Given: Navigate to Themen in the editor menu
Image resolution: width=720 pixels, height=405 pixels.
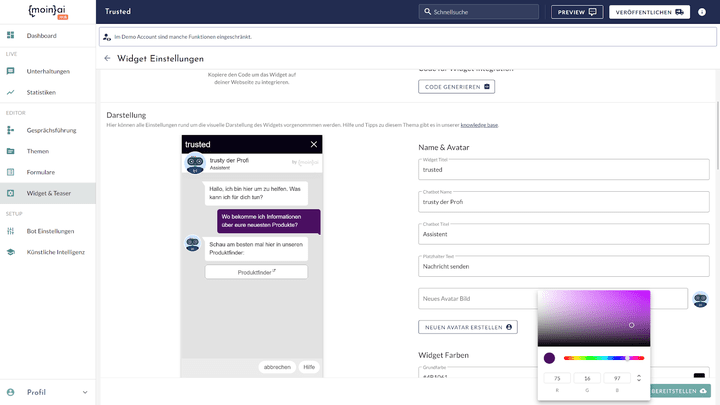Looking at the screenshot, I should (x=38, y=151).
